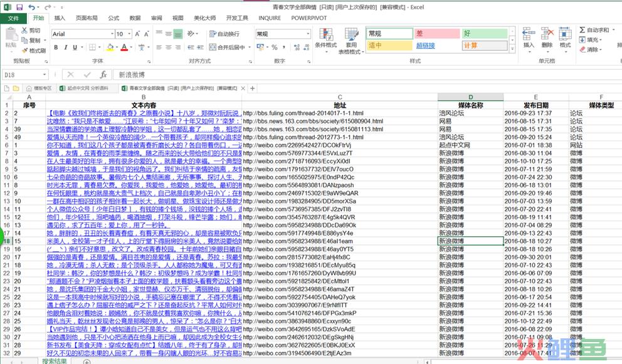
Task: Open 套用表格格式 table formats
Action: point(351,41)
